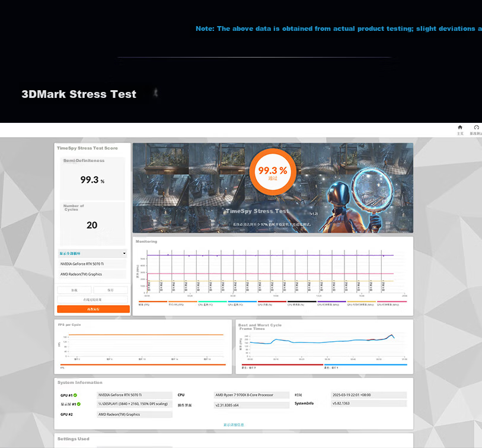Toggle the dark red GPU load legend swatch

tap(272, 301)
